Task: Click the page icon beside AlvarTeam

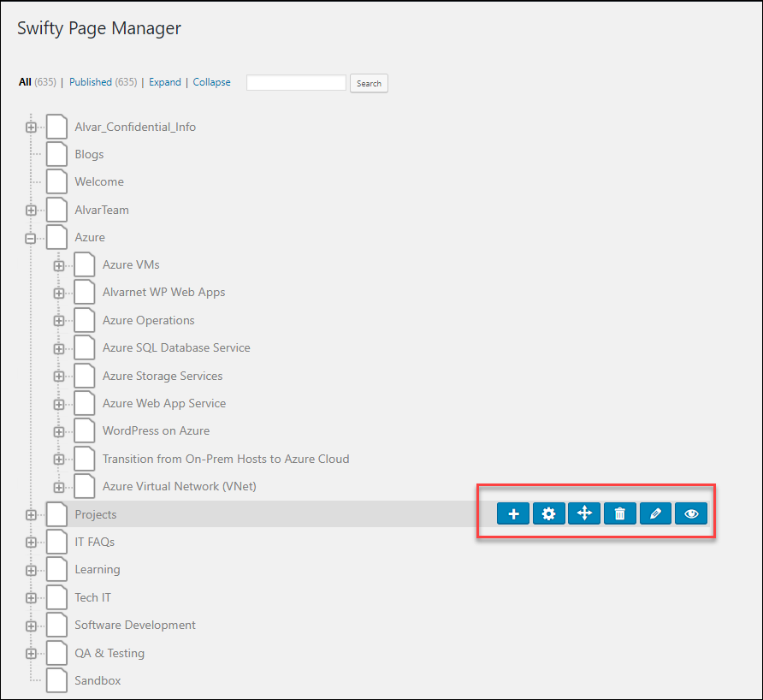Action: coord(57,210)
